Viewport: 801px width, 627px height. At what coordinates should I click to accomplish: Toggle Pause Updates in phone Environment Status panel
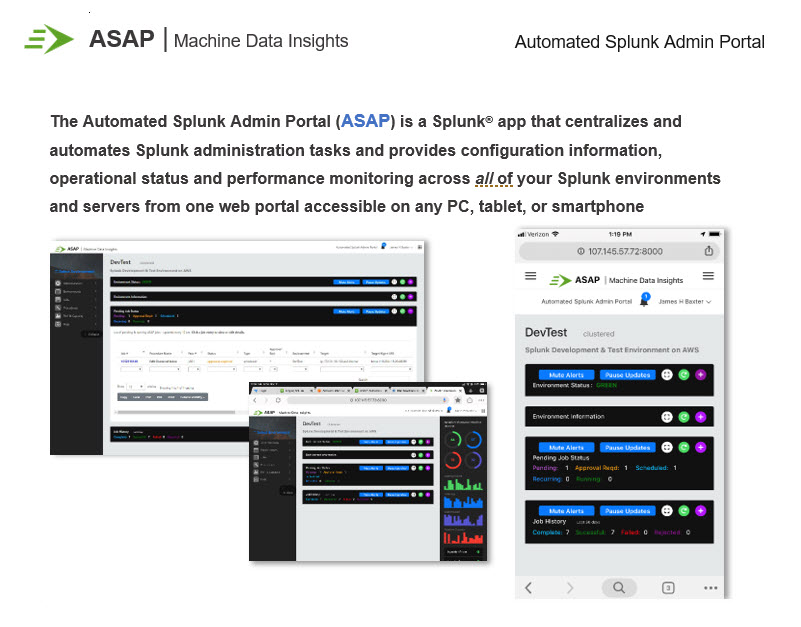[627, 375]
